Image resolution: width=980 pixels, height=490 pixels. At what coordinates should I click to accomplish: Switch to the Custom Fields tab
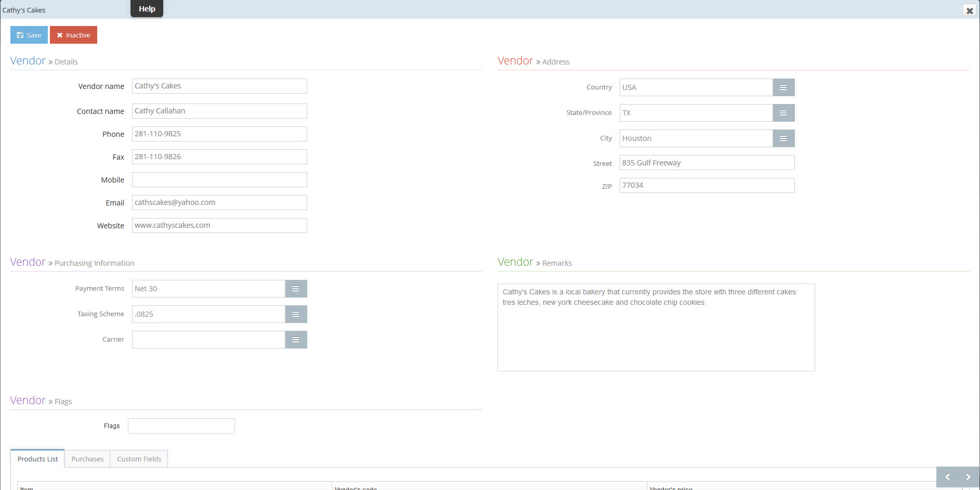pos(139,459)
